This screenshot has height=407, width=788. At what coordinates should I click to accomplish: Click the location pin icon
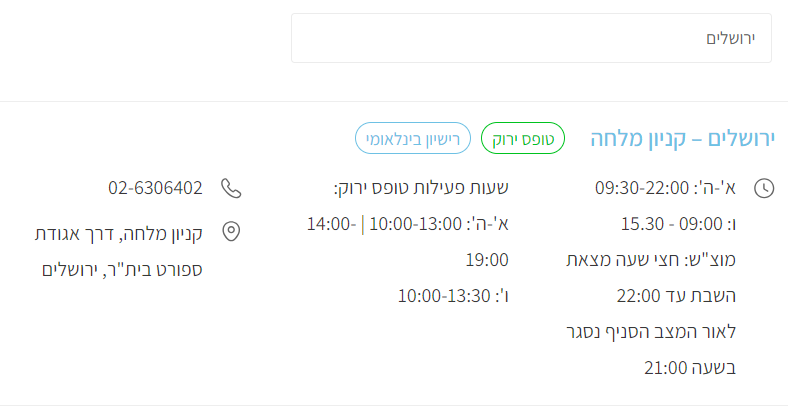(231, 233)
